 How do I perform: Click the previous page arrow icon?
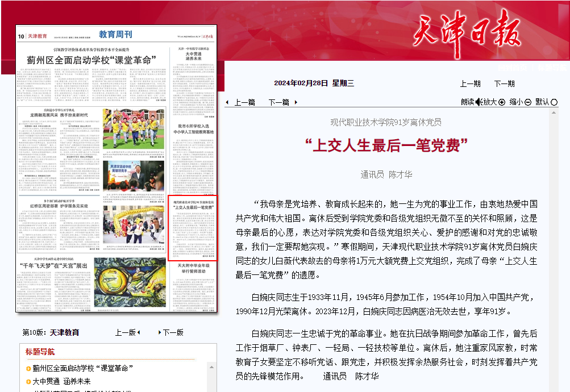(139, 332)
